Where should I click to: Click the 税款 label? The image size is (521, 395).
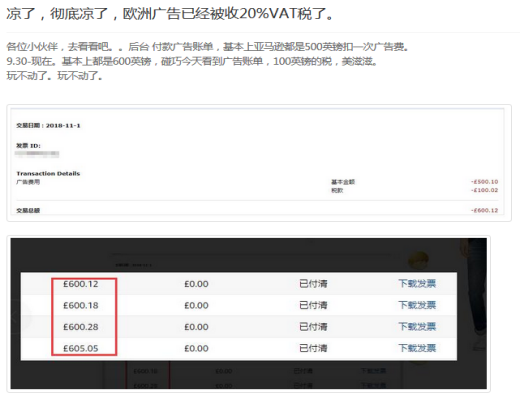click(x=337, y=190)
